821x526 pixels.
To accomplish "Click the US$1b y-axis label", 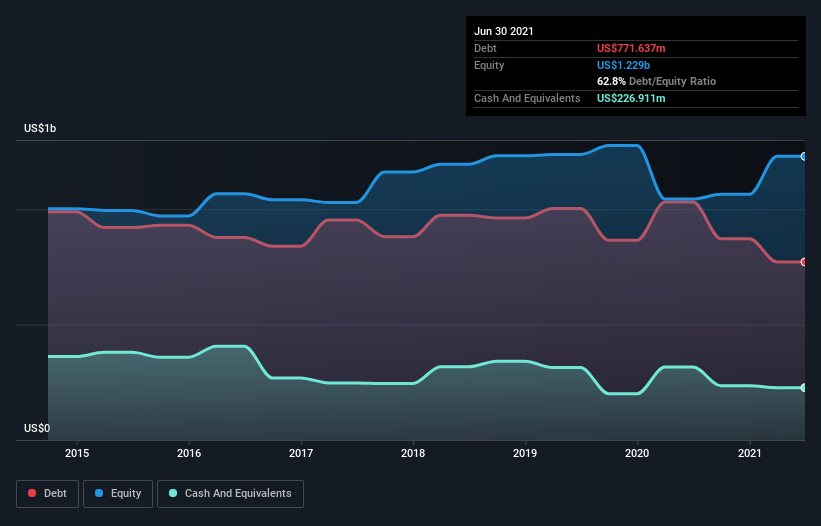I will tap(40, 128).
